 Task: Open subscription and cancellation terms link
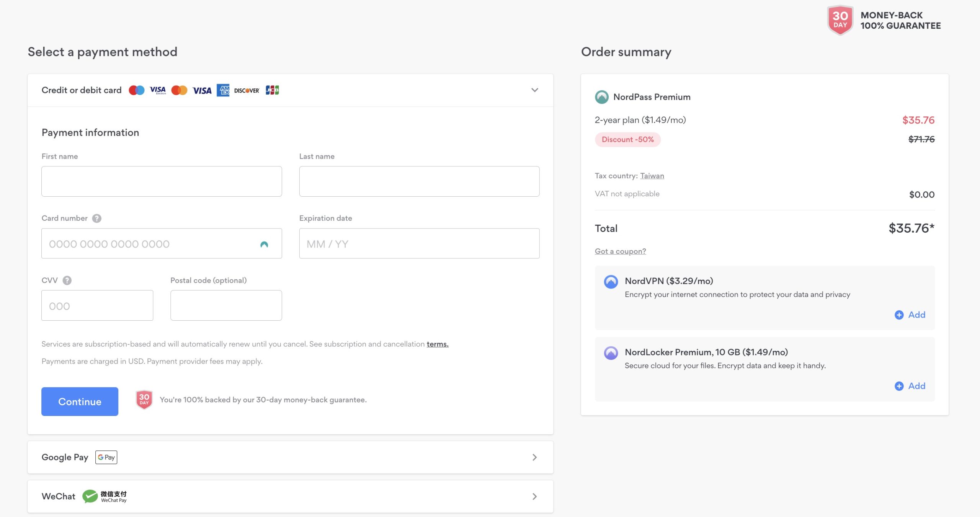pos(438,344)
